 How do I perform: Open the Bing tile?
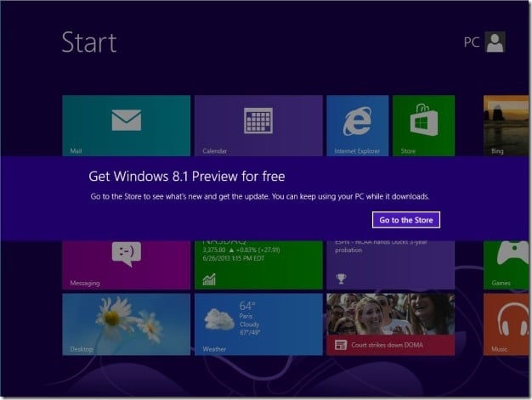(506, 126)
